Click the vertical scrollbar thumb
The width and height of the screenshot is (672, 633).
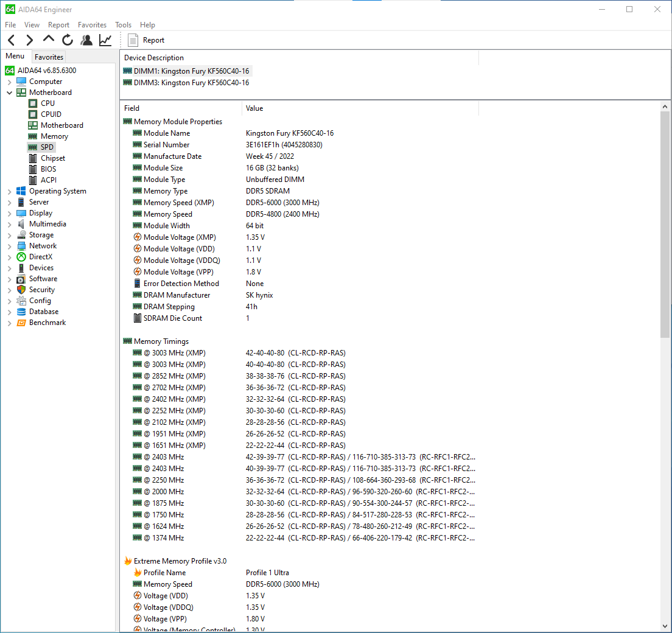click(x=665, y=225)
